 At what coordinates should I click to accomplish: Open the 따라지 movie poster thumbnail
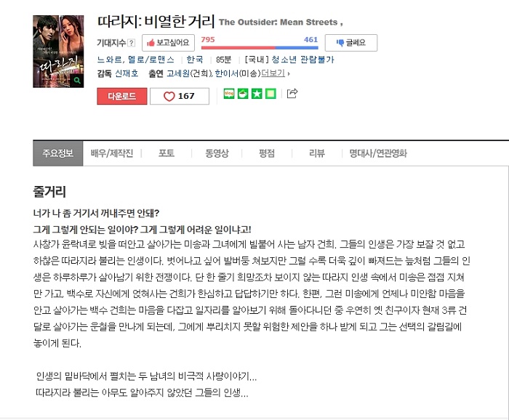click(58, 52)
